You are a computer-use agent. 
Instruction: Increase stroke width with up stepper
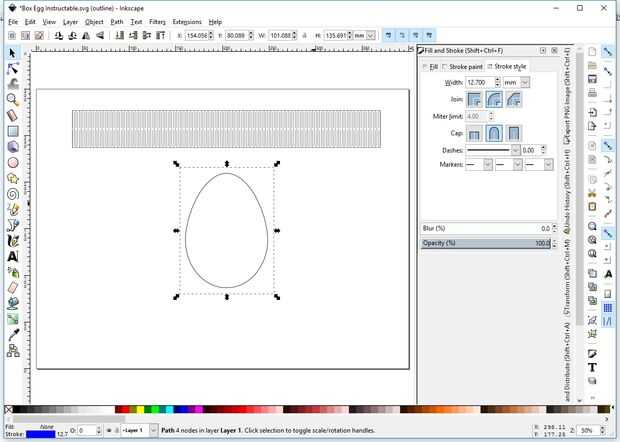(497, 80)
